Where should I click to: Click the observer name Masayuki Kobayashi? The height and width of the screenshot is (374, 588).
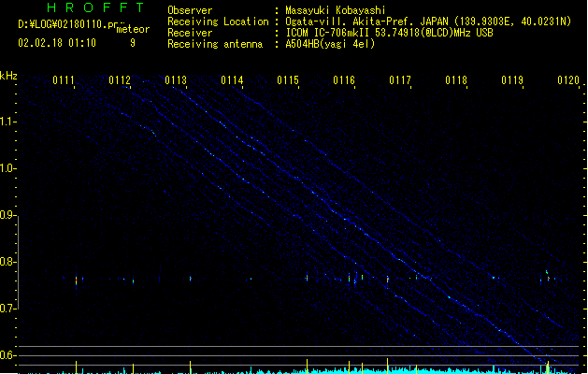coord(336,10)
